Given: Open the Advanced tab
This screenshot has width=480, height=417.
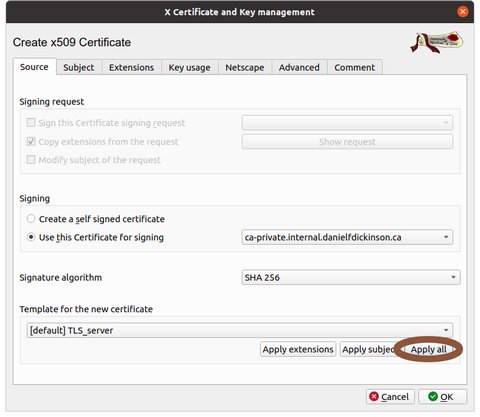Looking at the screenshot, I should pos(299,67).
